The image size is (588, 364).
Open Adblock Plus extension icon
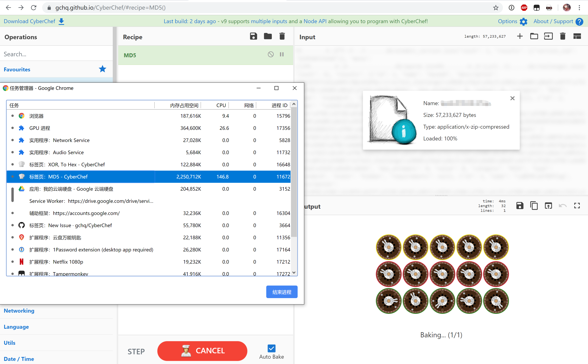click(x=524, y=8)
